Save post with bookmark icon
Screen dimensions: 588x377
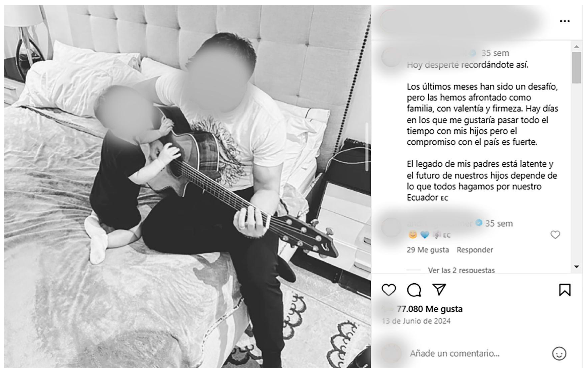pos(564,290)
